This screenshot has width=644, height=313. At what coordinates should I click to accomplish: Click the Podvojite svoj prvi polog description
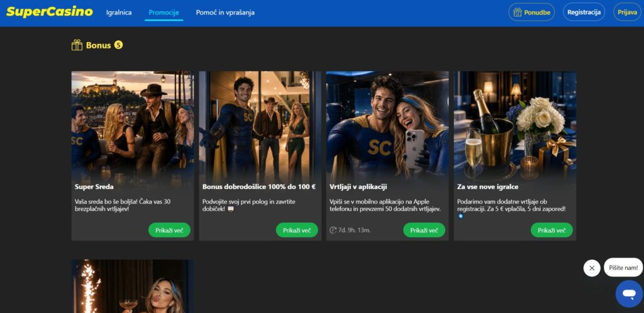(249, 205)
